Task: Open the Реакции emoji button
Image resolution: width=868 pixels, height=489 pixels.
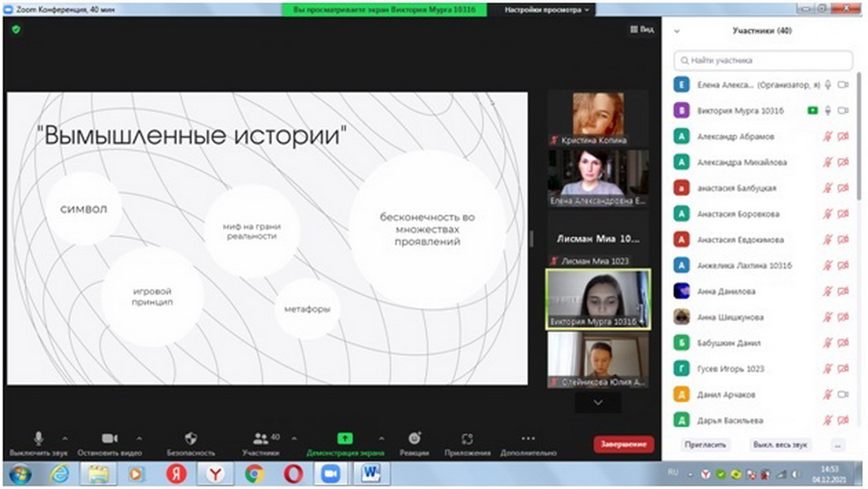Action: [x=414, y=444]
